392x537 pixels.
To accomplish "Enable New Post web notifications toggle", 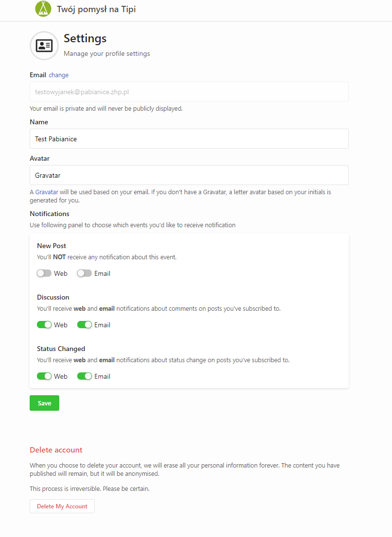I will click(44, 273).
